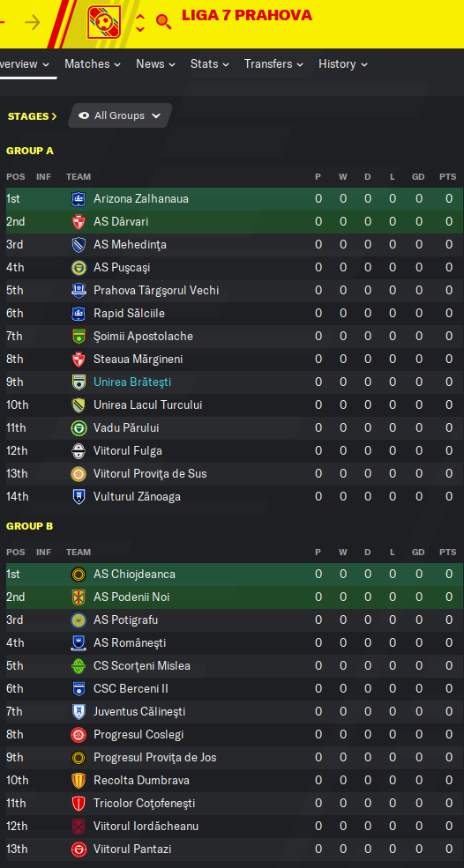Click the AS Puşcaşi club badge
This screenshot has width=464, height=868.
[x=79, y=267]
